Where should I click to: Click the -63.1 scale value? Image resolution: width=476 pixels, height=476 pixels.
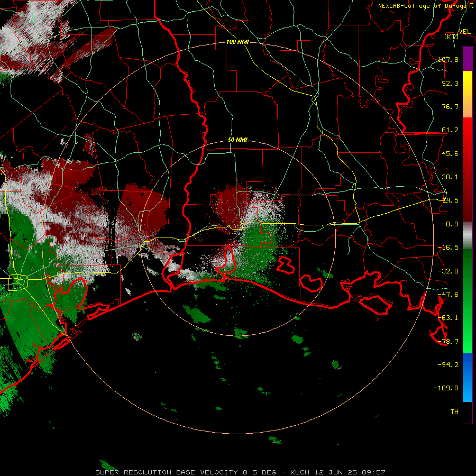[x=448, y=318]
